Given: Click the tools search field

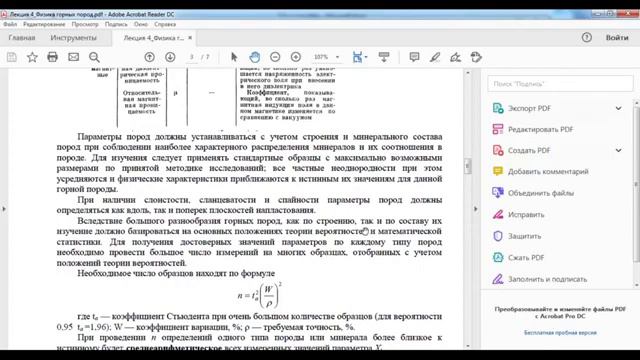Looking at the screenshot, I should tap(560, 84).
